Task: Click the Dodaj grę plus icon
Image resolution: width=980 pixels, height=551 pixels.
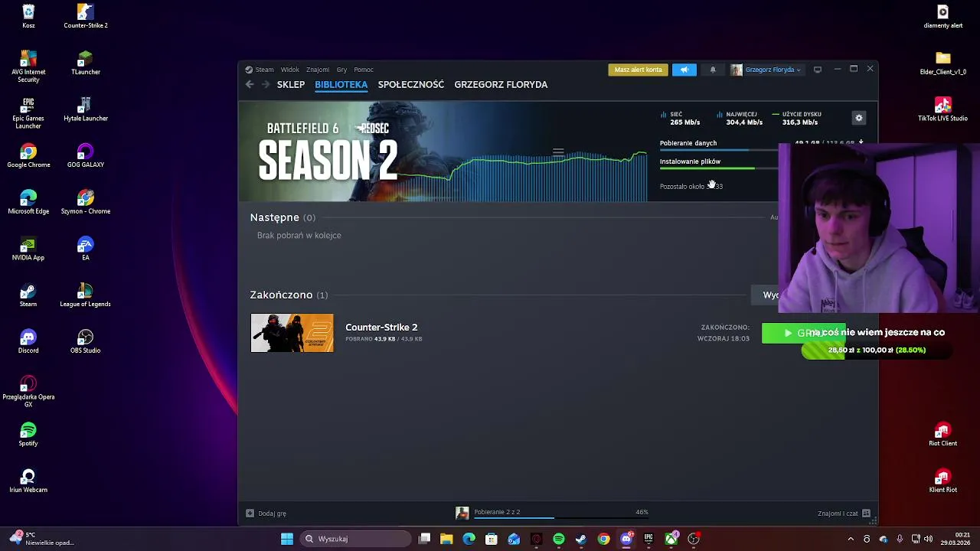Action: pyautogui.click(x=250, y=514)
